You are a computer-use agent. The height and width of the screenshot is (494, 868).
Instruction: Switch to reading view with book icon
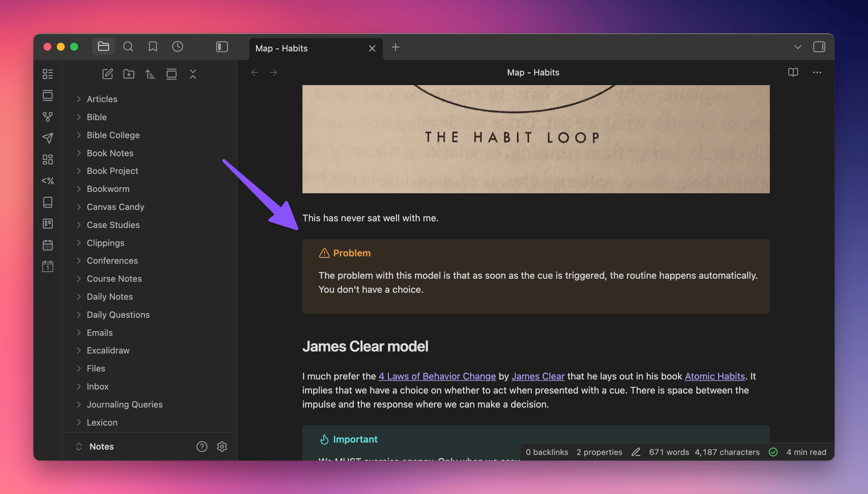point(793,72)
